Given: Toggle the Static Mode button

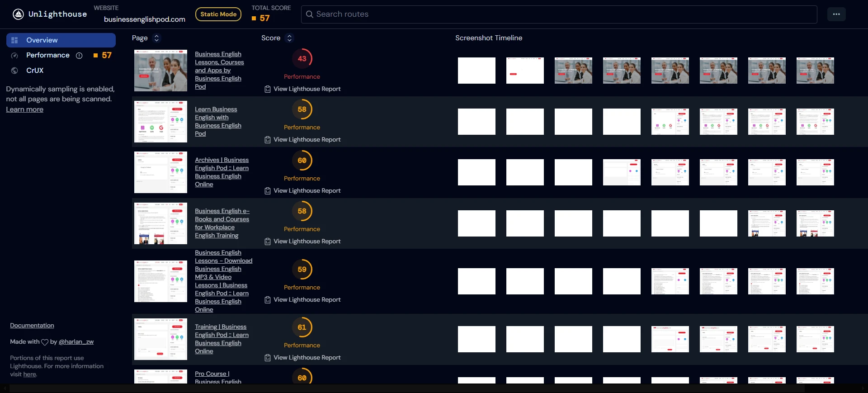Looking at the screenshot, I should [x=218, y=14].
